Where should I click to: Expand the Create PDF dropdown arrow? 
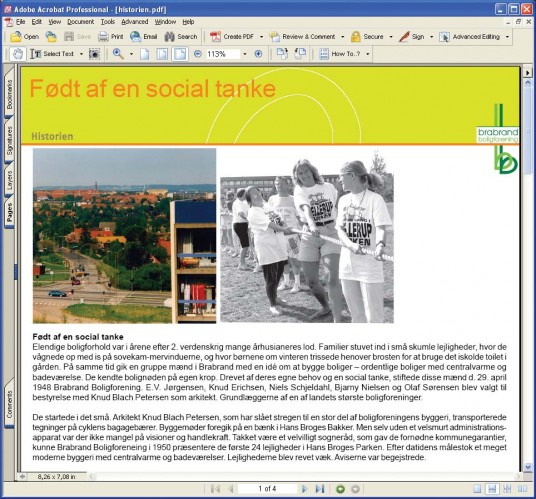pos(262,37)
